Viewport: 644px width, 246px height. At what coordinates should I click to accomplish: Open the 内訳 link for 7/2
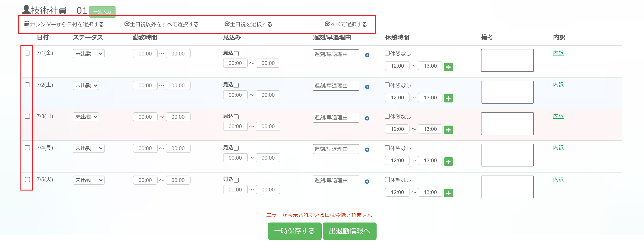coord(558,85)
